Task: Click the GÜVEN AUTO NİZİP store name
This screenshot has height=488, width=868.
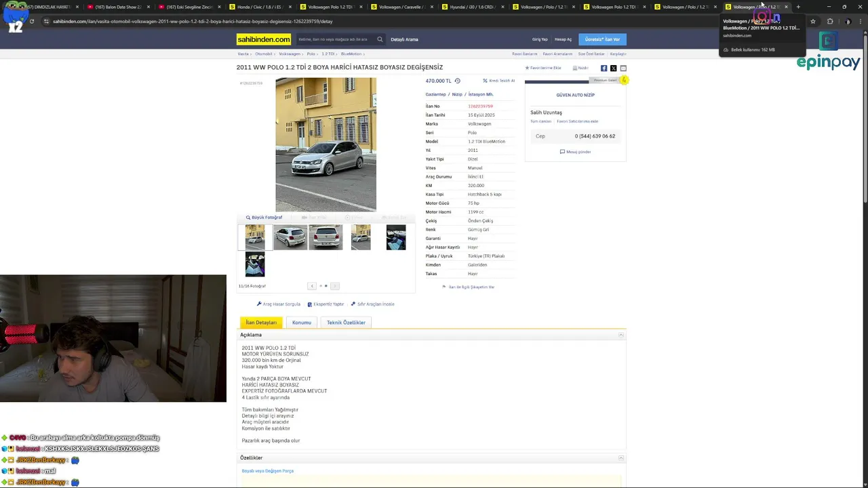Action: 575,95
